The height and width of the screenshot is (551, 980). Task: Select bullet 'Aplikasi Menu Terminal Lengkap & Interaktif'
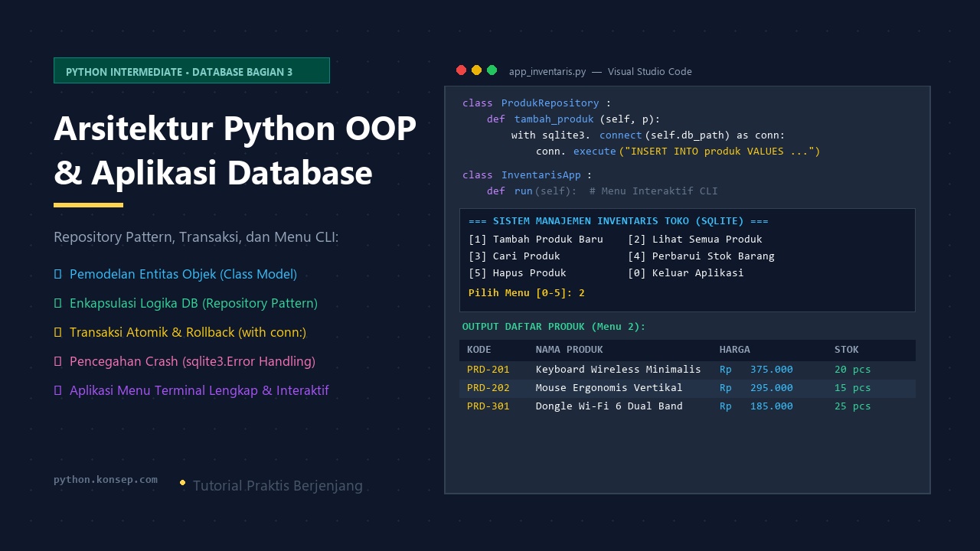(199, 390)
